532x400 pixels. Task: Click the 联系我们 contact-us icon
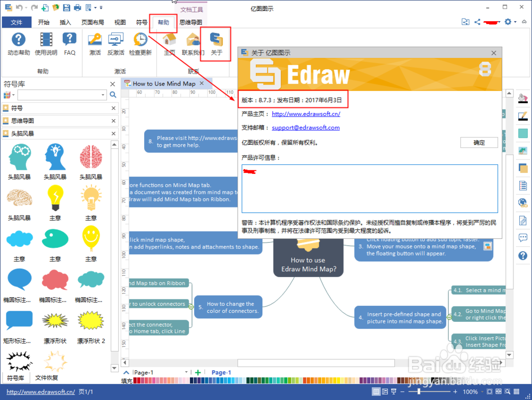pos(192,40)
